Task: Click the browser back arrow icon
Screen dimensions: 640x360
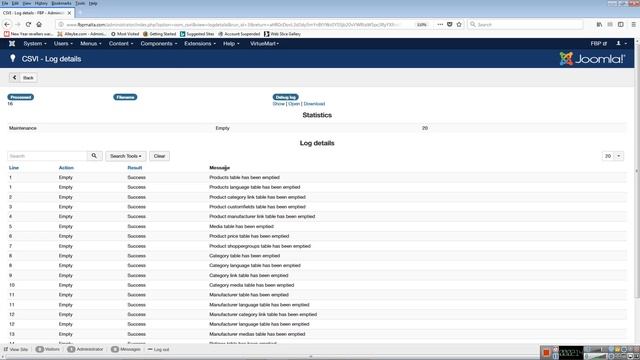Action: 7,24
